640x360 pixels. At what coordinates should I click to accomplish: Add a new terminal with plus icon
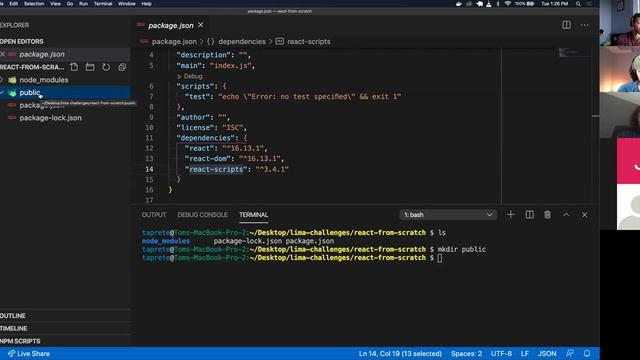click(x=510, y=215)
